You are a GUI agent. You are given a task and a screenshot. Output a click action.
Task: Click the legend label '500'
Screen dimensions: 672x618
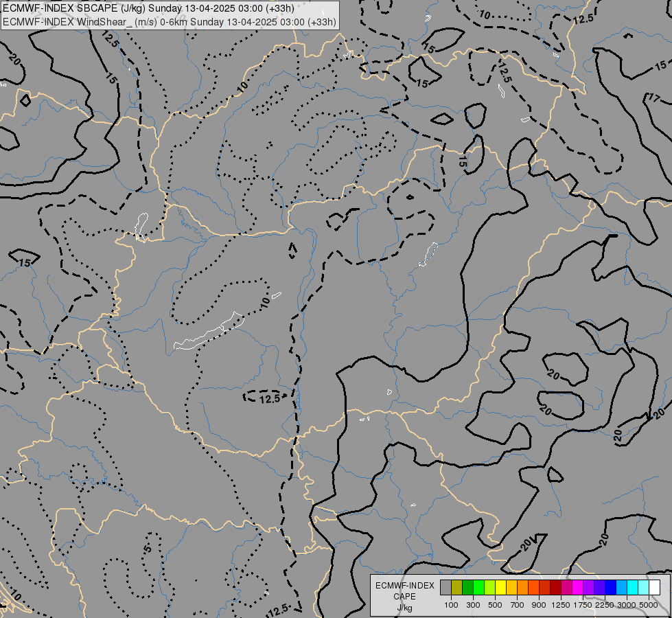[495, 605]
